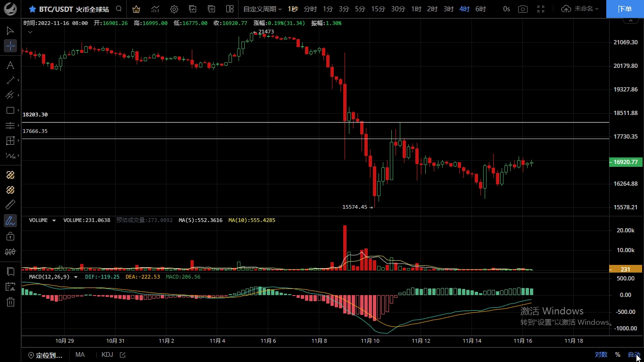The height and width of the screenshot is (362, 644).
Task: Toggle the lock drawings icon
Action: (10, 236)
